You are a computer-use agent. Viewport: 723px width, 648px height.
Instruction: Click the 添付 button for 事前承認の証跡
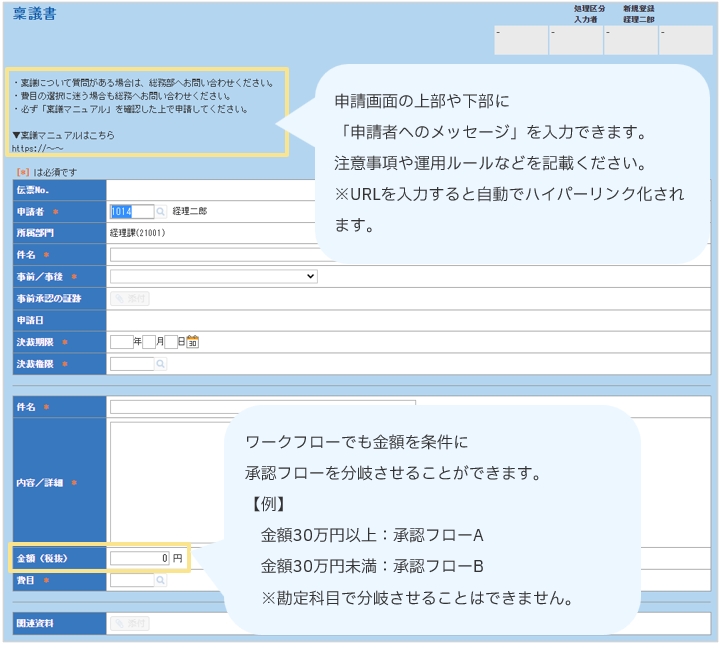click(130, 298)
